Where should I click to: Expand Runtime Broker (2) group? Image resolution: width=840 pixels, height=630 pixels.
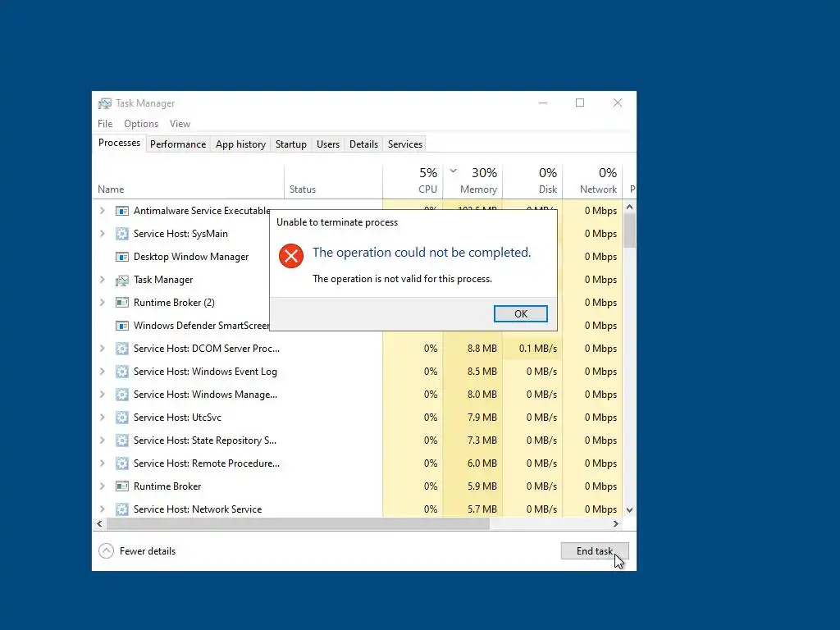click(103, 303)
